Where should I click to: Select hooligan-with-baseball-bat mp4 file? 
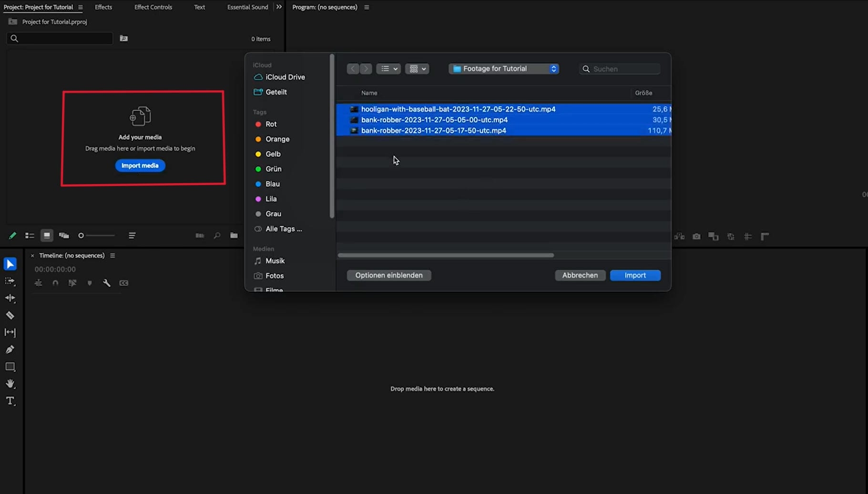[503, 109]
